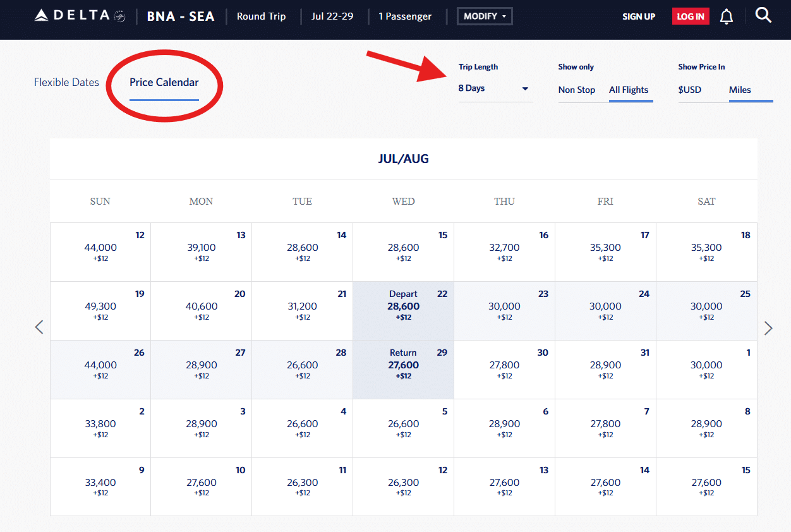Screen dimensions: 791x532
Task: Click the red LOG IN button
Action: click(x=691, y=16)
